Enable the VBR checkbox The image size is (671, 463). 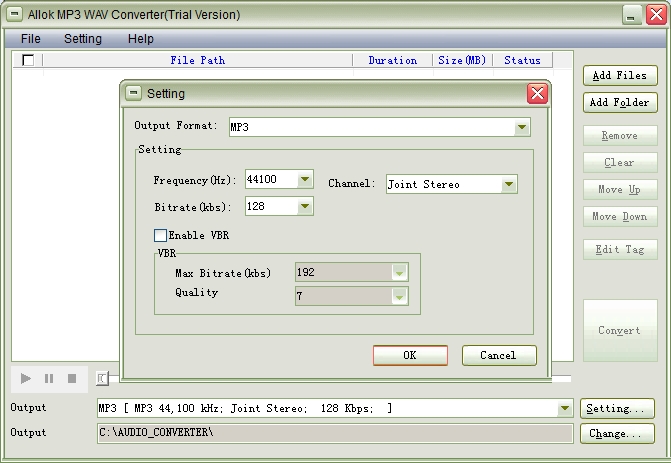160,235
